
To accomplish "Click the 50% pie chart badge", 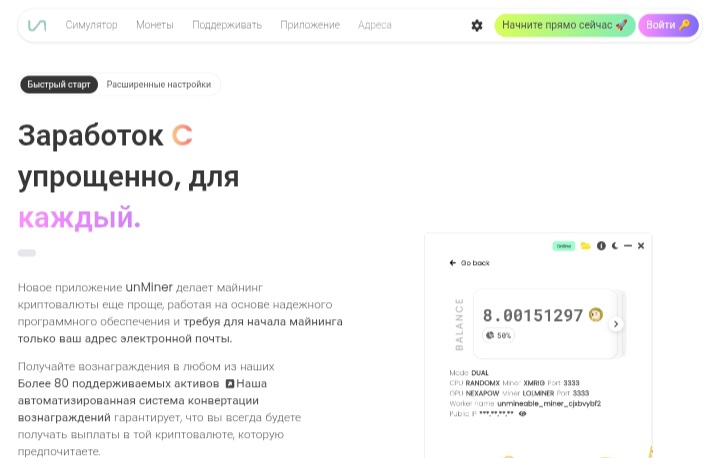I will (498, 335).
